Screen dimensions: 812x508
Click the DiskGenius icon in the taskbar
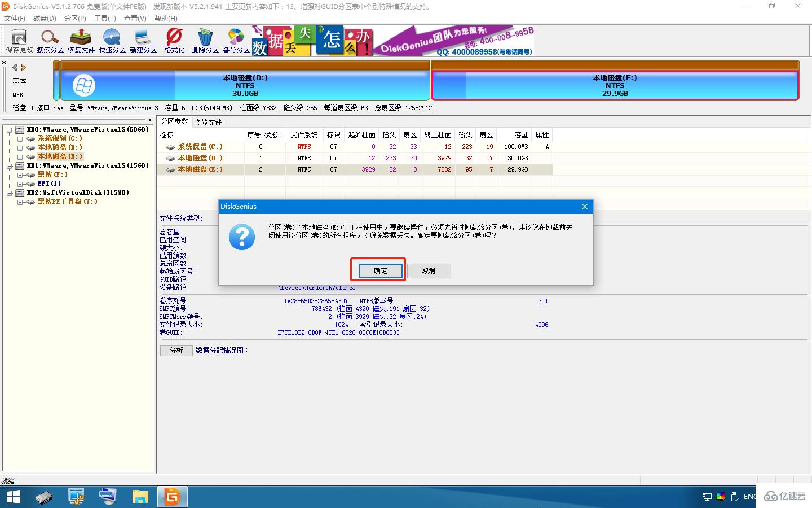[172, 497]
